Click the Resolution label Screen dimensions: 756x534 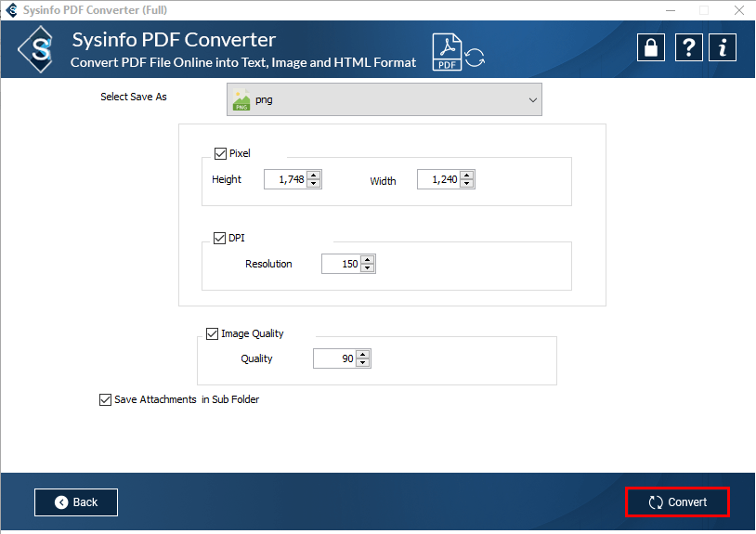(x=268, y=264)
